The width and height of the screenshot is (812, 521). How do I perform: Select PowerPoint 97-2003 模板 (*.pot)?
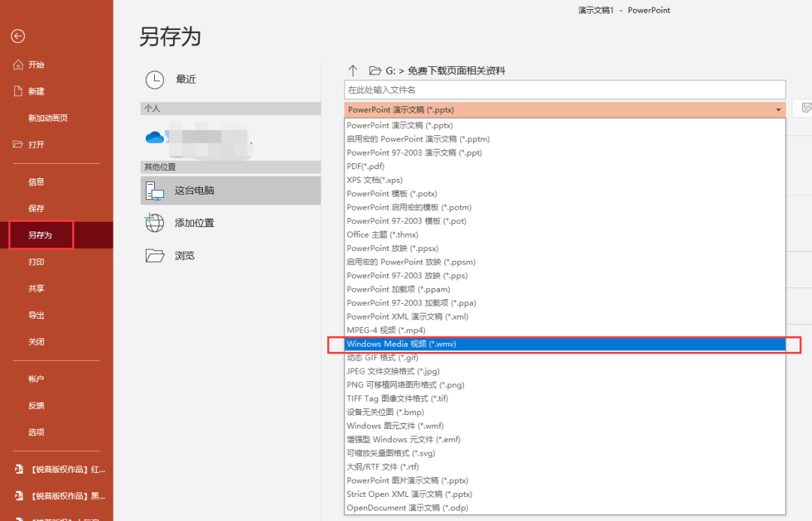coord(565,221)
